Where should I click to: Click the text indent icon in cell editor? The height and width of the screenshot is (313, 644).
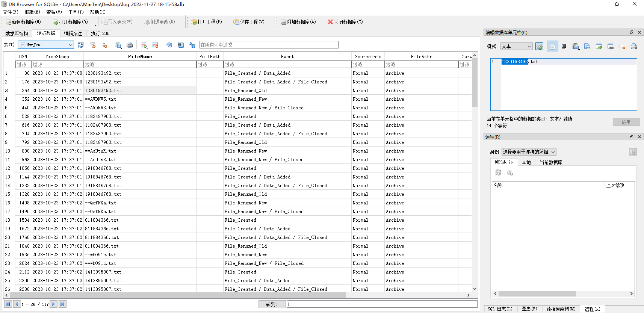click(564, 47)
